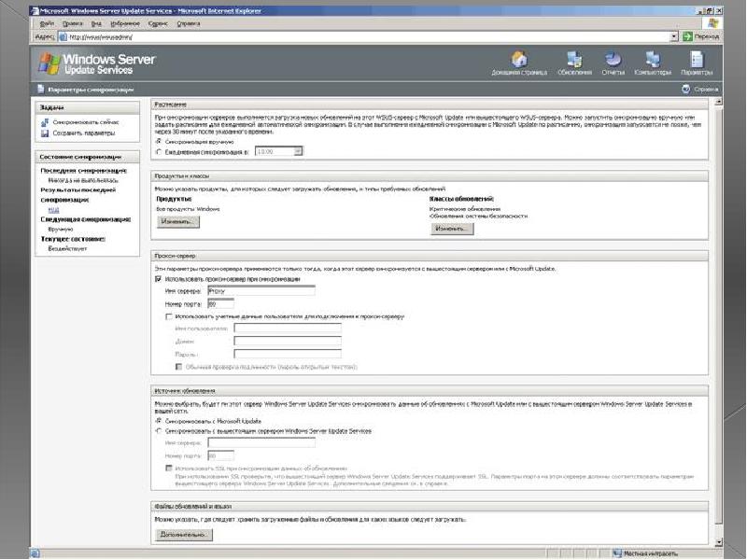Click the Состояние синхронизации panel header
The width and height of the screenshot is (747, 560).
pos(88,157)
